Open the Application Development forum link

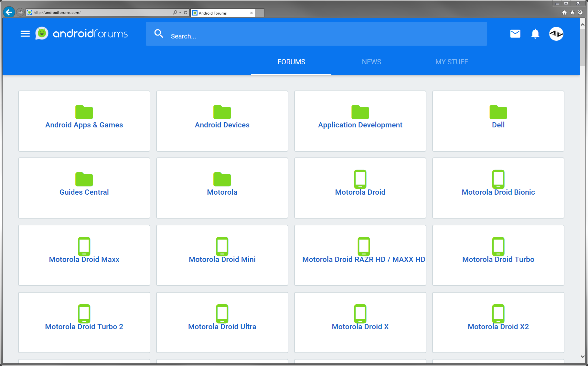[x=360, y=125]
